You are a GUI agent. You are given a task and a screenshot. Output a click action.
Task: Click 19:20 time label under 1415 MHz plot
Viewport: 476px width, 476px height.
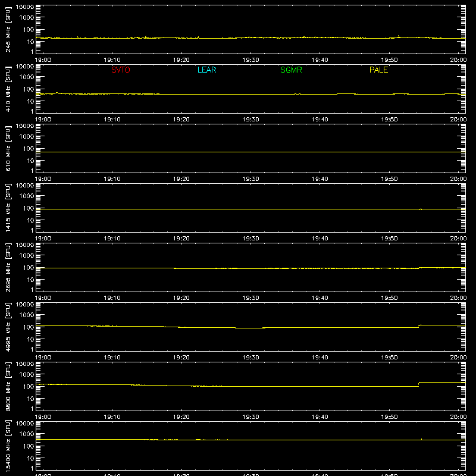pos(181,239)
